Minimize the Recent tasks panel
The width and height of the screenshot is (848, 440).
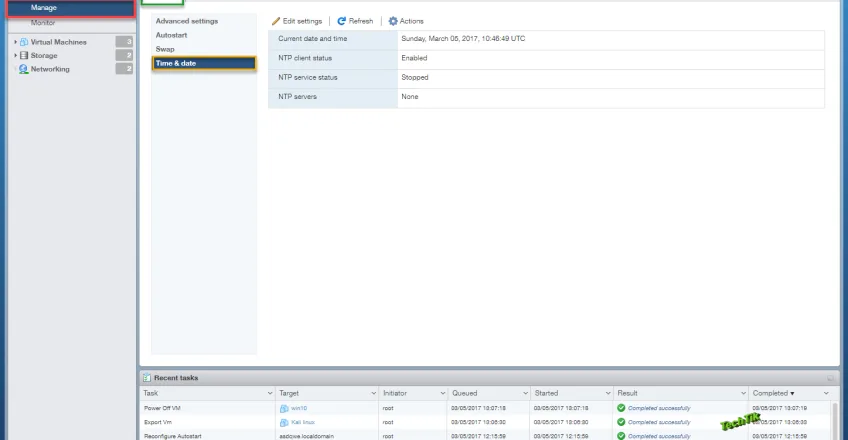pos(830,378)
